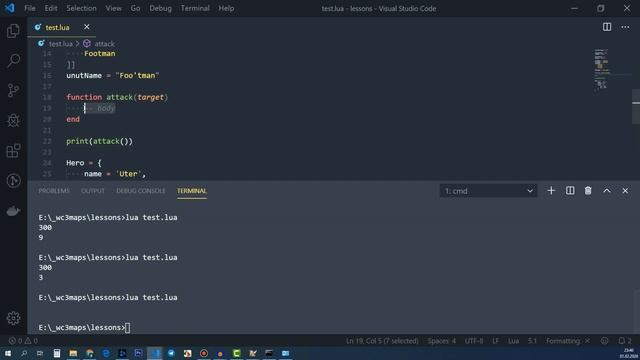Image resolution: width=640 pixels, height=360 pixels.
Task: Open the Extensions view
Action: coord(13,151)
